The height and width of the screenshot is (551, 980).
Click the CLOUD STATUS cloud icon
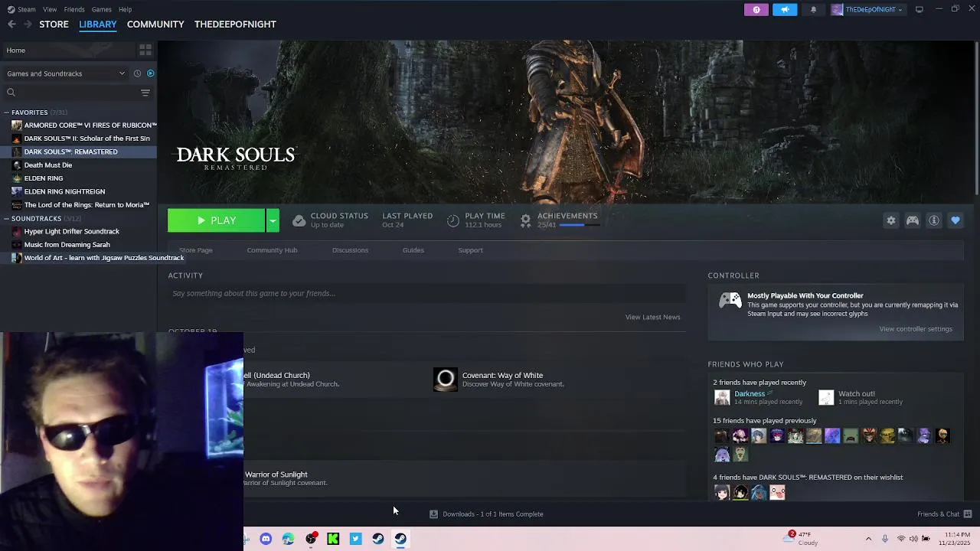click(x=299, y=220)
